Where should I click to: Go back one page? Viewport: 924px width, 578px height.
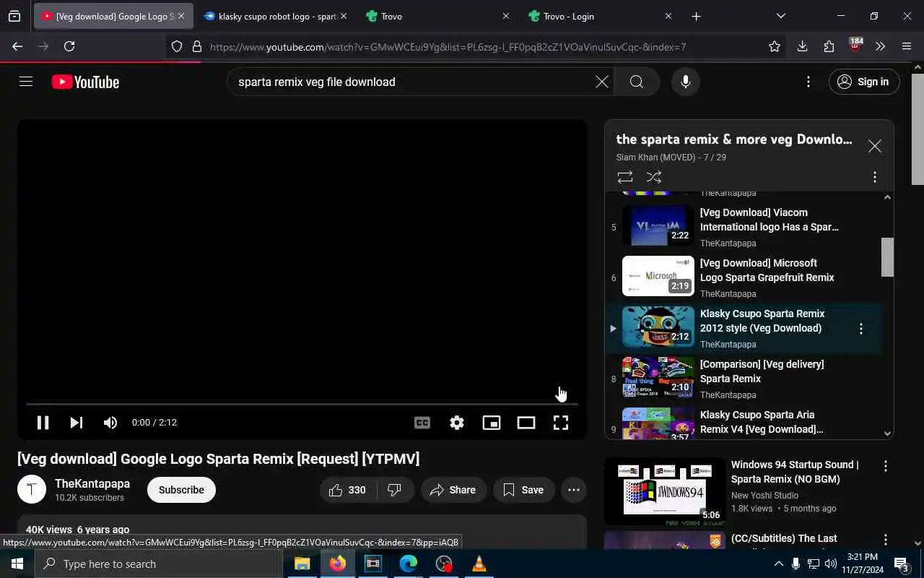point(17,46)
